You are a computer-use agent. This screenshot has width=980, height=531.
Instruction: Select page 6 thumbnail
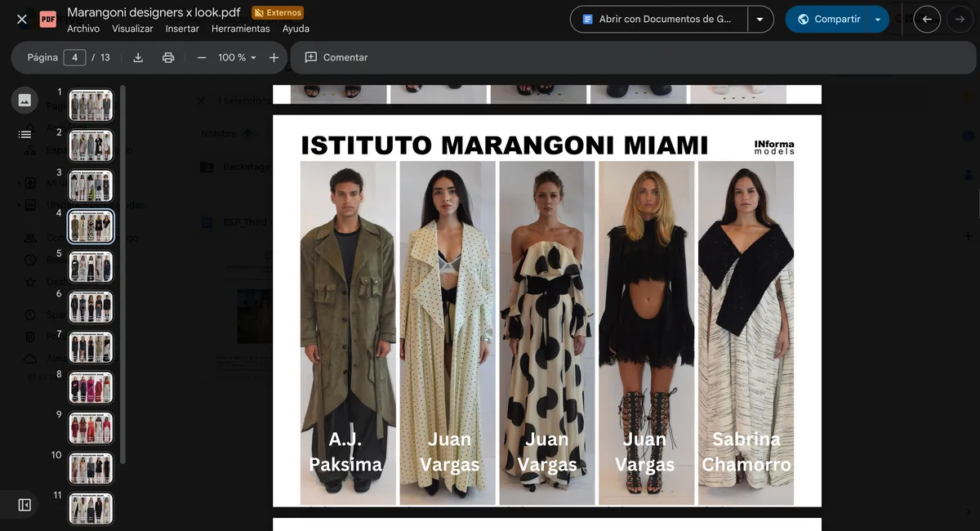[91, 307]
